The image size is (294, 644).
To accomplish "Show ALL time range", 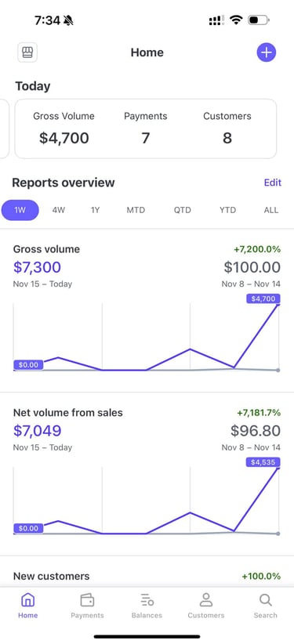I will click(x=271, y=210).
